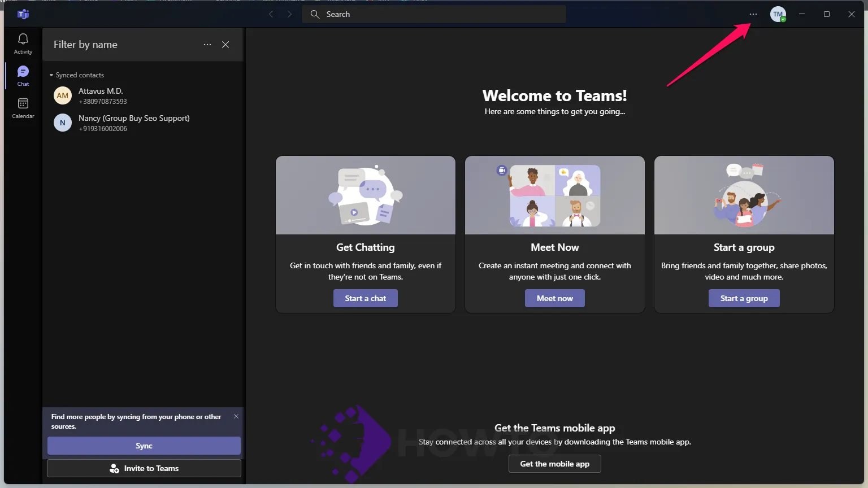Click the Start a group card illustration
Screen dimensions: 868x488
744,195
